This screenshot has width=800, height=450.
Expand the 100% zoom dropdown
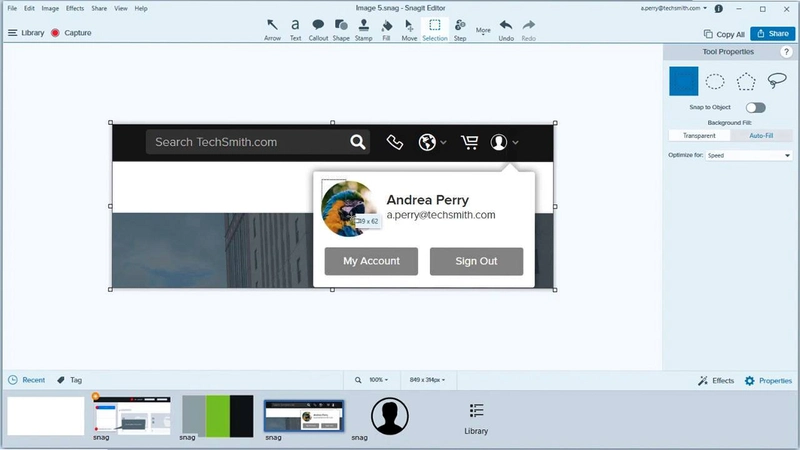coord(378,380)
